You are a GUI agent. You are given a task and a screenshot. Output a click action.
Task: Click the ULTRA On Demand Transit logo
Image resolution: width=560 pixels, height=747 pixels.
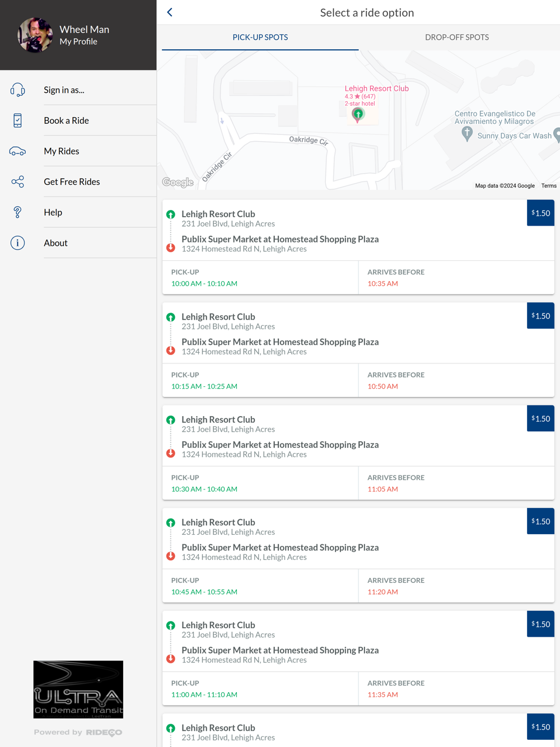[78, 689]
